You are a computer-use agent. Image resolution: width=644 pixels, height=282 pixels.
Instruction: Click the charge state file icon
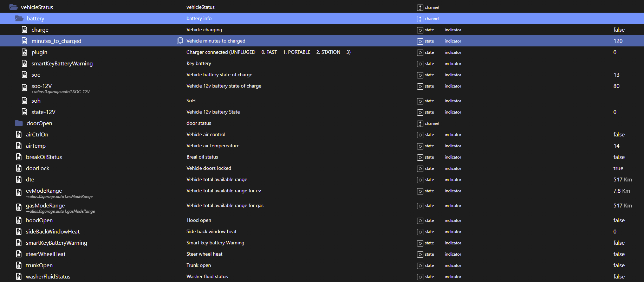[x=25, y=30]
